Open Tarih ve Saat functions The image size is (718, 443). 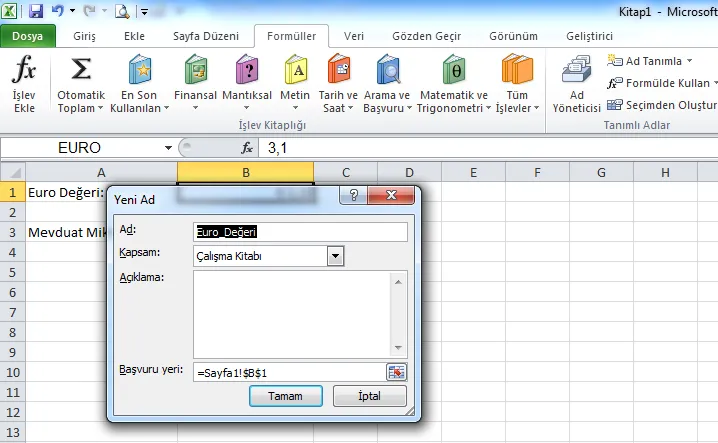(x=338, y=72)
